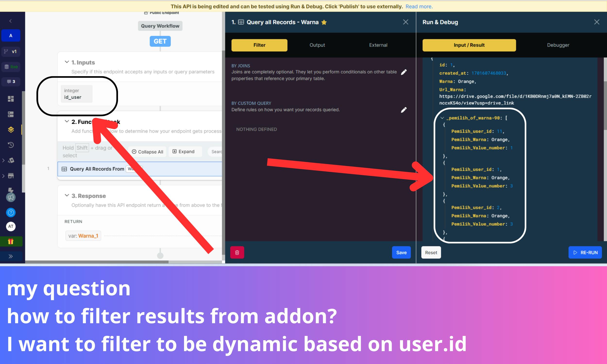Toggle the live data source badge
This screenshot has height=364, width=607.
[x=11, y=67]
